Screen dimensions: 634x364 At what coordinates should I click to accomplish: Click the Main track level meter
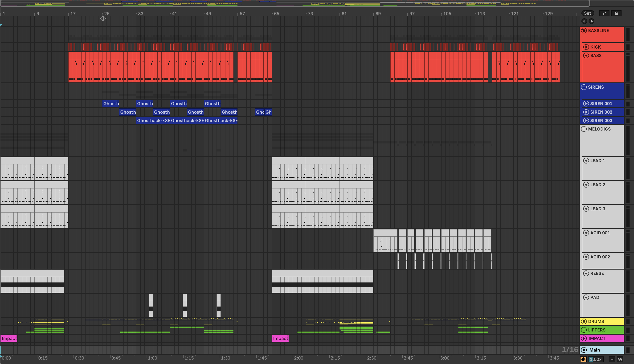628,350
